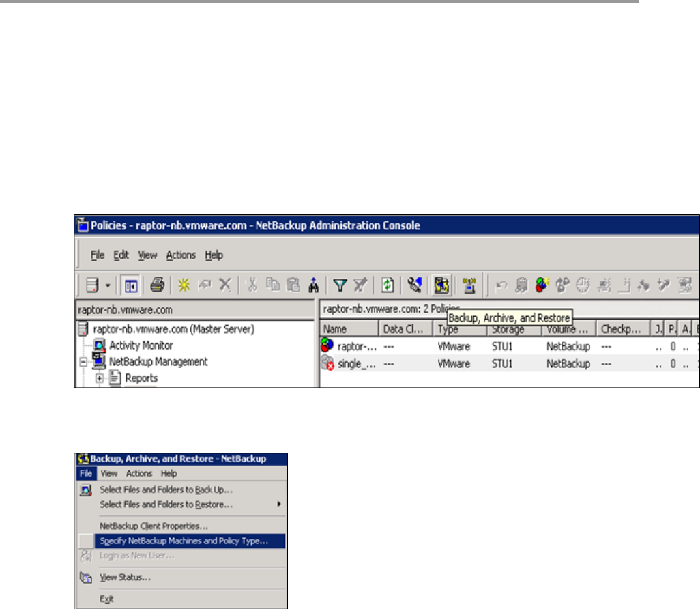This screenshot has width=700, height=609.
Task: Click the antenna device monitor toolbar icon
Action: [x=469, y=285]
